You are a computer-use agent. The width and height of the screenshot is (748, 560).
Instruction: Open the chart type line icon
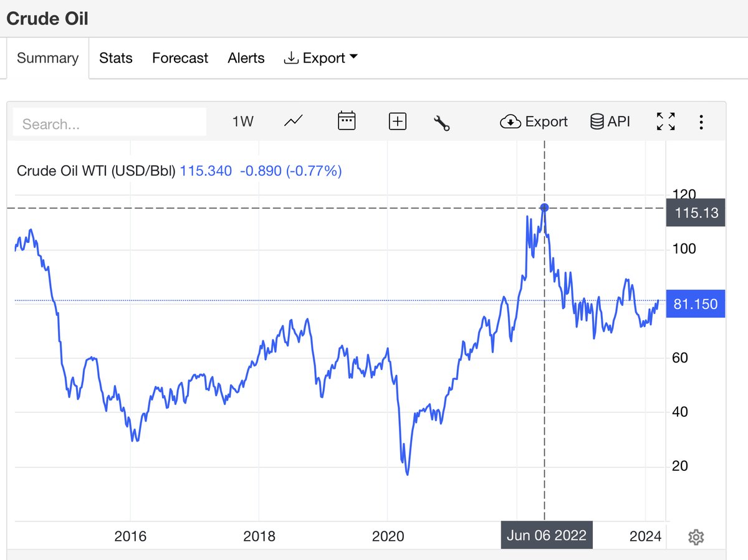294,121
